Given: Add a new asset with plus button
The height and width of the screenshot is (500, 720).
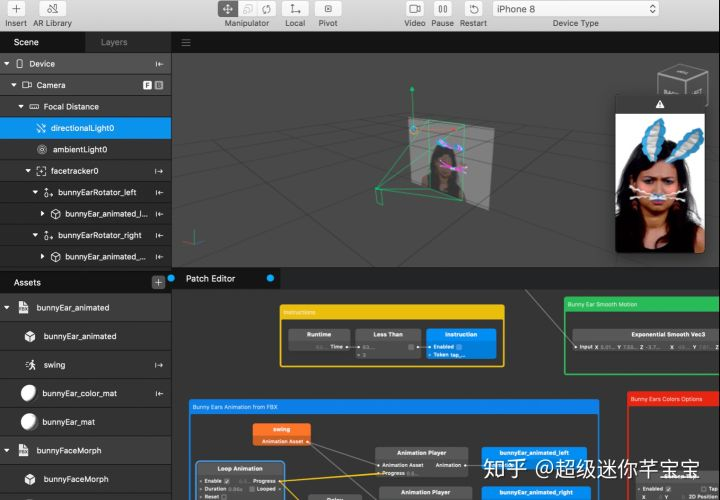Looking at the screenshot, I should click(x=158, y=282).
